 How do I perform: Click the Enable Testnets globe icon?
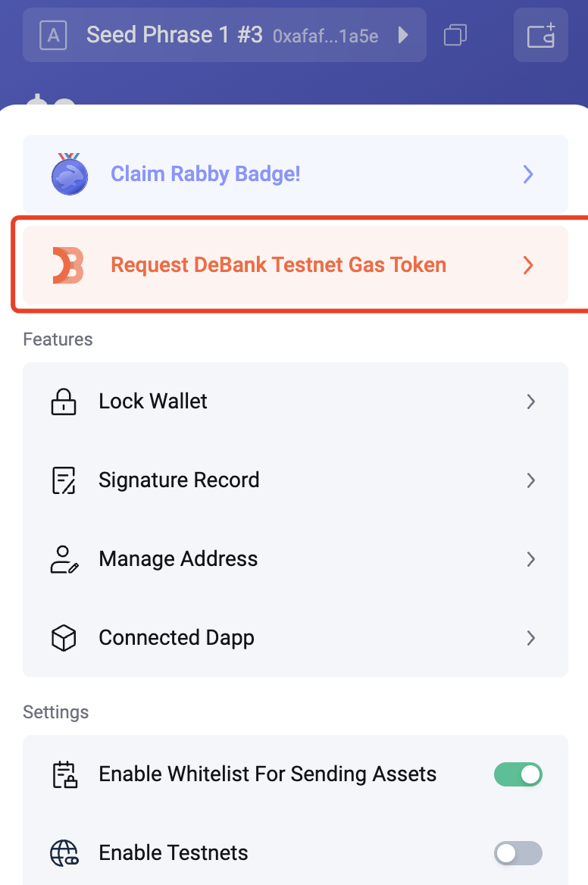pyautogui.click(x=64, y=853)
